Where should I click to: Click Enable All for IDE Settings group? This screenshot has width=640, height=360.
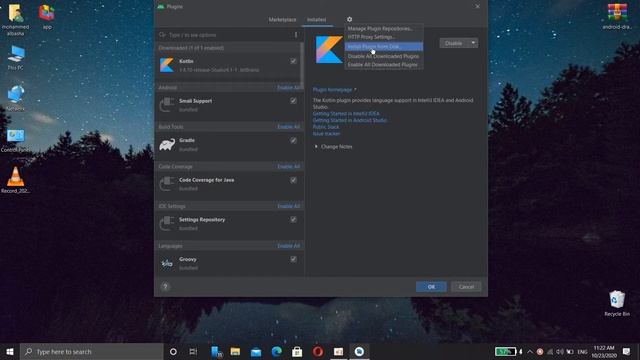[289, 206]
